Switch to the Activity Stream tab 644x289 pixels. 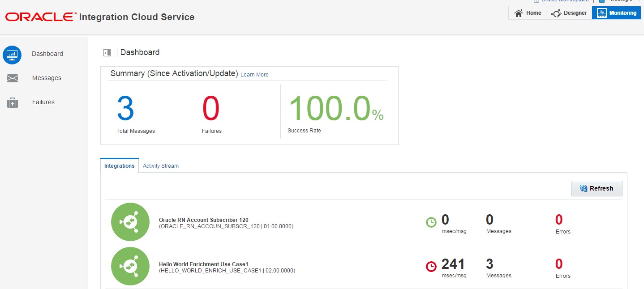[161, 166]
